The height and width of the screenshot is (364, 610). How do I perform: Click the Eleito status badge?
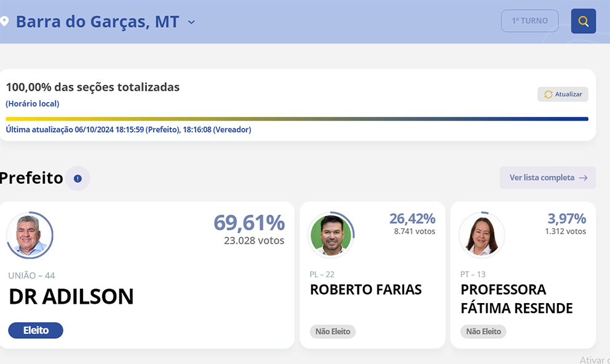coord(36,330)
